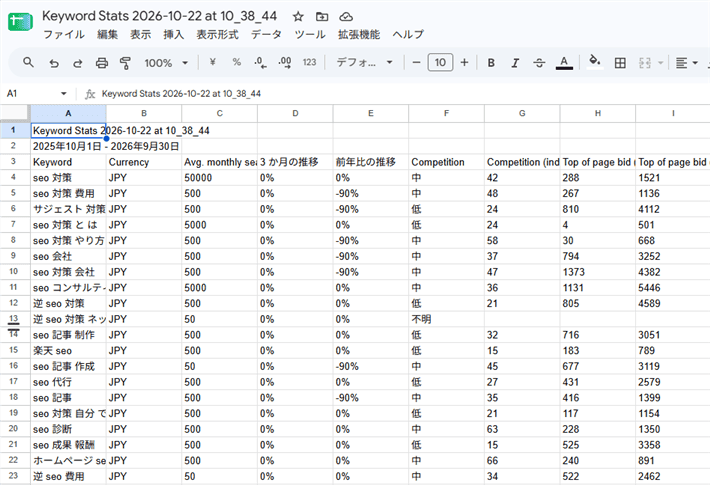
Task: Click the undo arrow icon
Action: (x=54, y=63)
